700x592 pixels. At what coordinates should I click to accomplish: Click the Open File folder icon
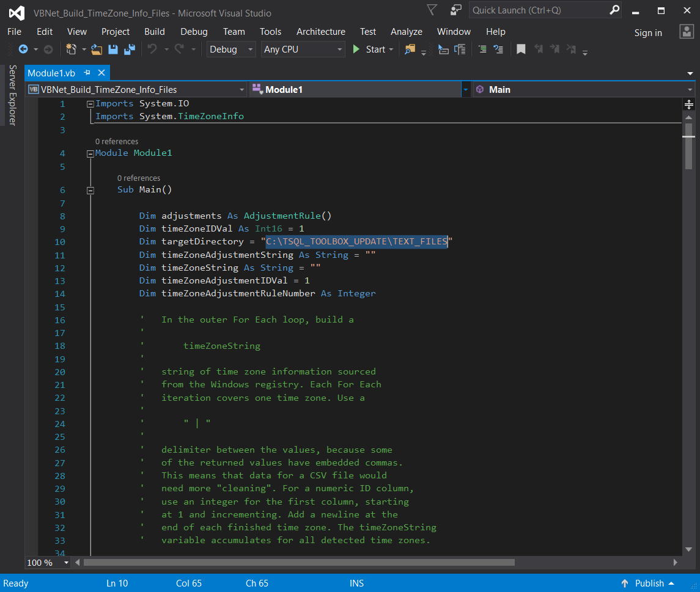click(x=96, y=49)
